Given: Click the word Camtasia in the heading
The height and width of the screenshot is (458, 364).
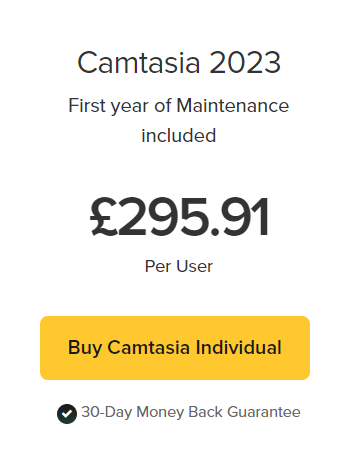Looking at the screenshot, I should tap(139, 62).
